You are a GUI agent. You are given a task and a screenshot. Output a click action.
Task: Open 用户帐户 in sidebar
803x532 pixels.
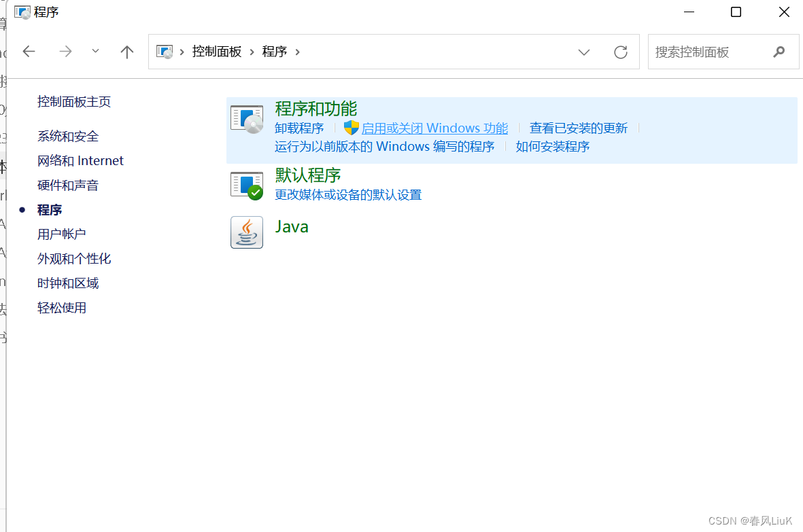click(62, 234)
